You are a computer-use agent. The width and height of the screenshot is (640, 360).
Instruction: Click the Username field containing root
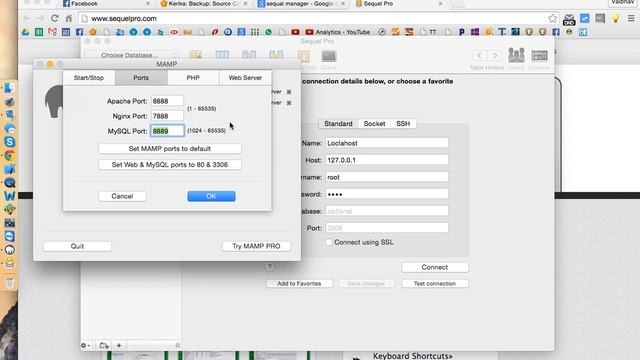[387, 177]
